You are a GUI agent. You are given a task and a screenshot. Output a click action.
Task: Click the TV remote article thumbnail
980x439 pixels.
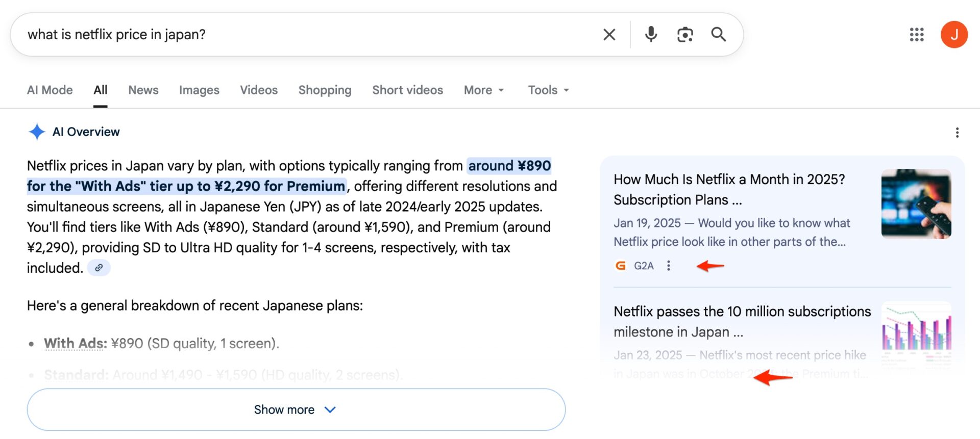point(916,204)
